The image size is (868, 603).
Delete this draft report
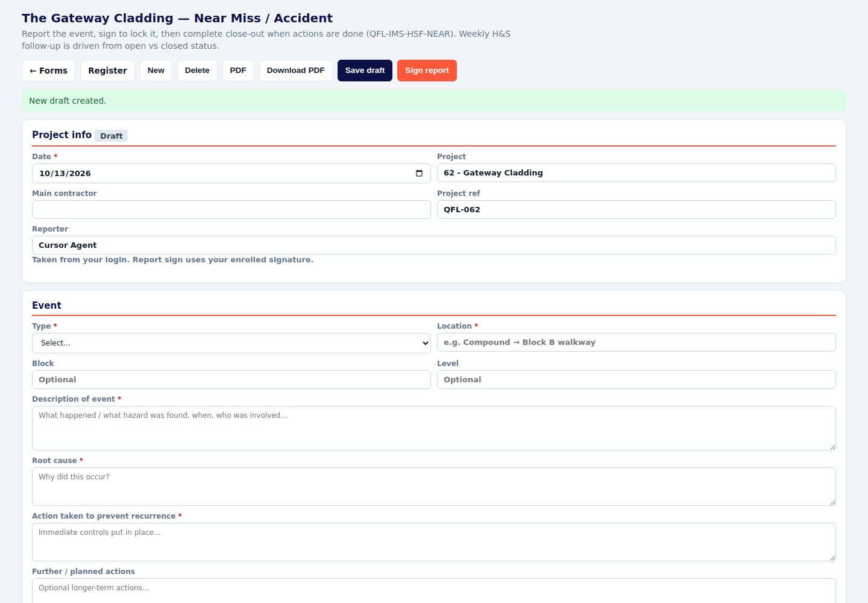coord(197,71)
